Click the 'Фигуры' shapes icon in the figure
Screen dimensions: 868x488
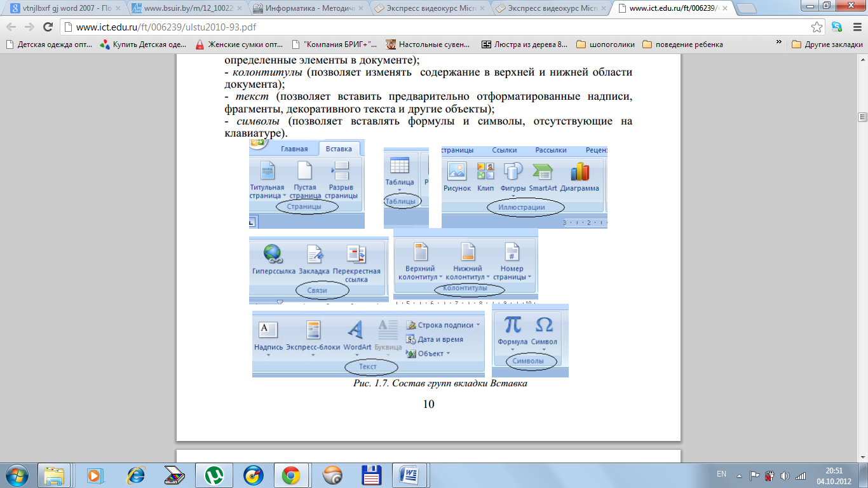(513, 171)
